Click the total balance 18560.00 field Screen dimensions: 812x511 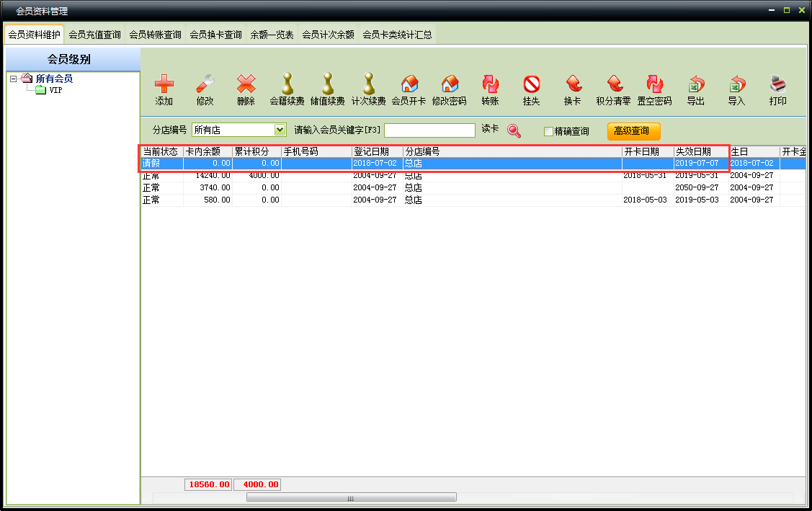(x=208, y=484)
